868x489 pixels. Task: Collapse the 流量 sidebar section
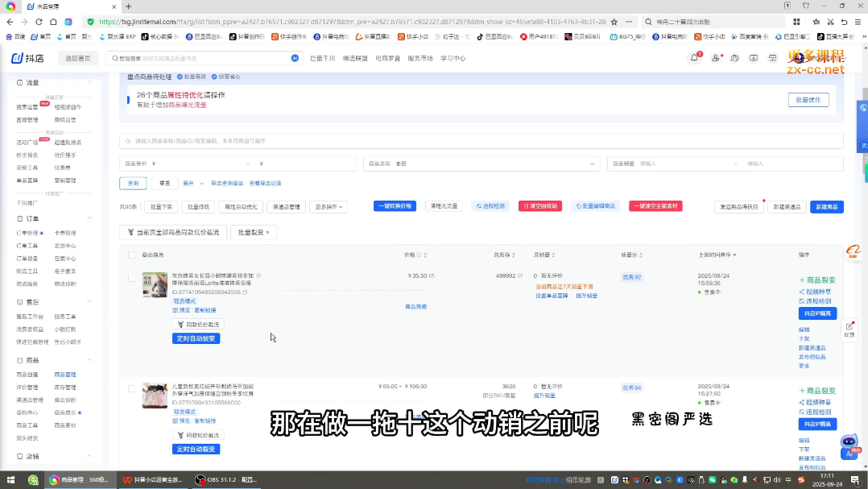89,83
